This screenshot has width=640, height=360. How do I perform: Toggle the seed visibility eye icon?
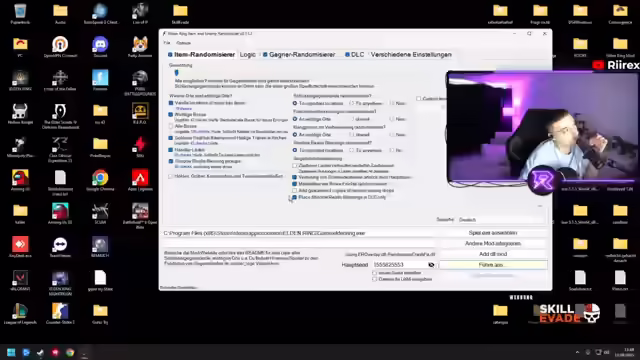click(431, 265)
